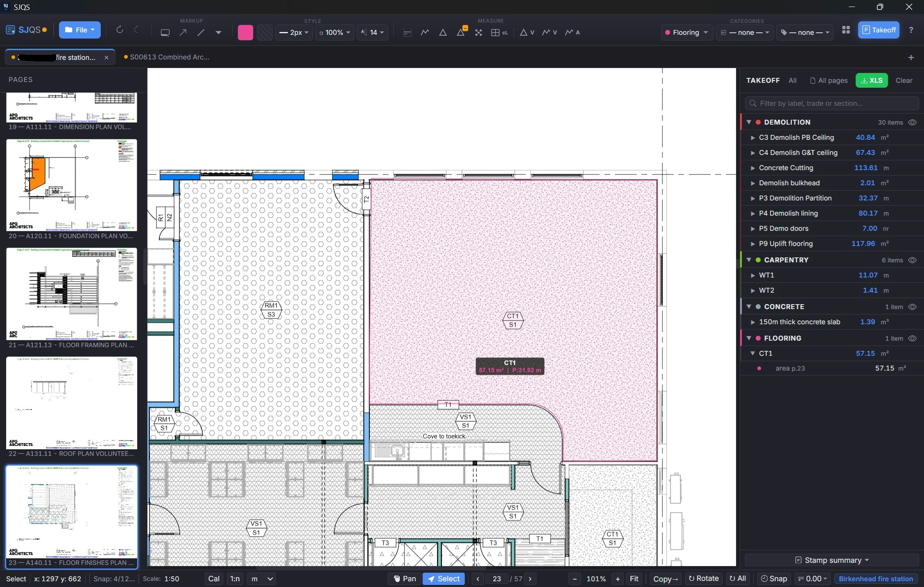Click Clear in the takeoff panel

pyautogui.click(x=904, y=80)
